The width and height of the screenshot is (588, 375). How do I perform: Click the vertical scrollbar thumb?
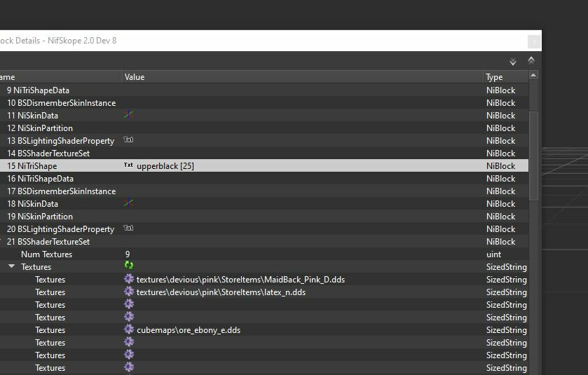pos(533,156)
